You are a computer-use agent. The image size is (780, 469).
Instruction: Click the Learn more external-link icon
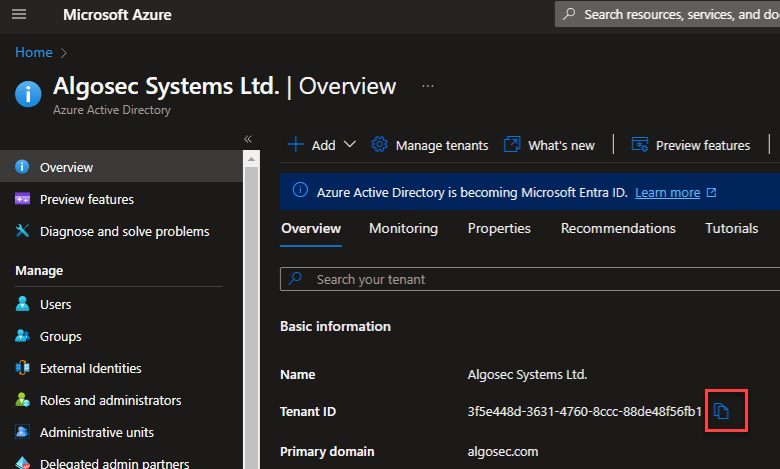(711, 192)
